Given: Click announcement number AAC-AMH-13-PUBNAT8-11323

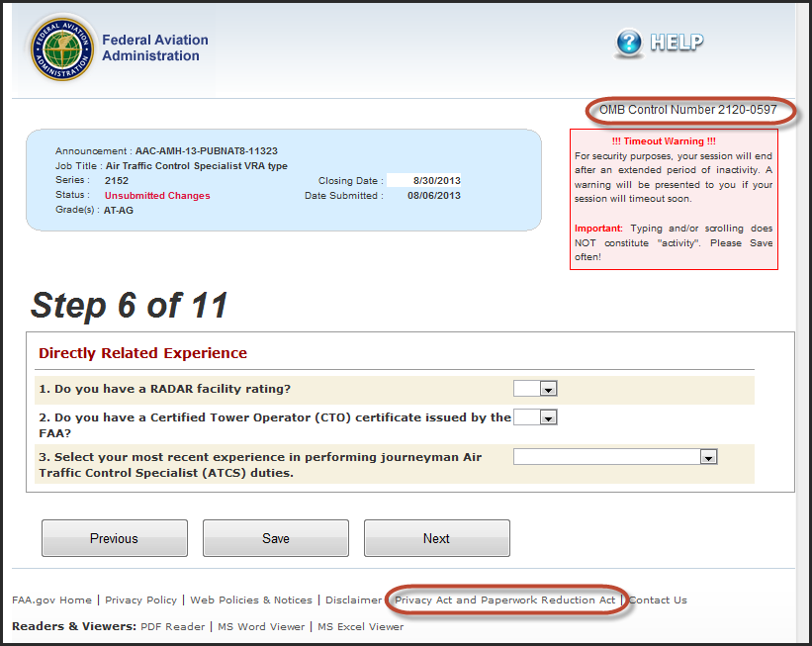Looking at the screenshot, I should click(207, 150).
